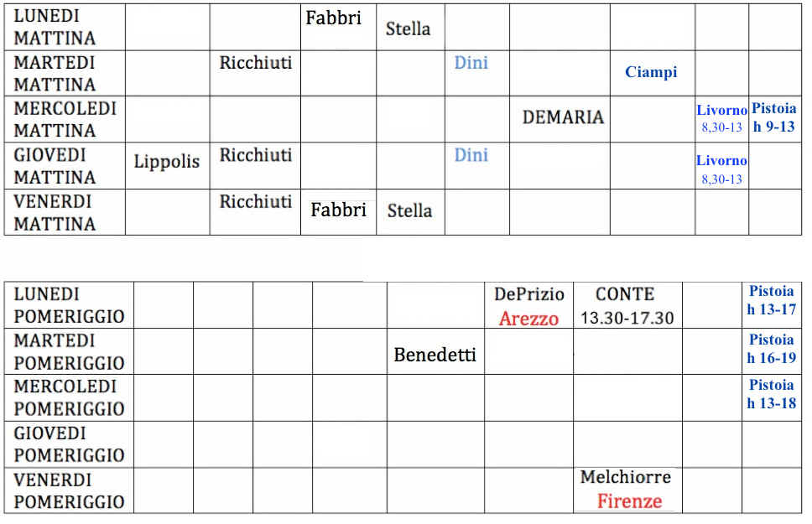Viewport: 812px width, 524px height.
Task: Select the MARTEDI MATTINA row label
Action: coord(55,74)
